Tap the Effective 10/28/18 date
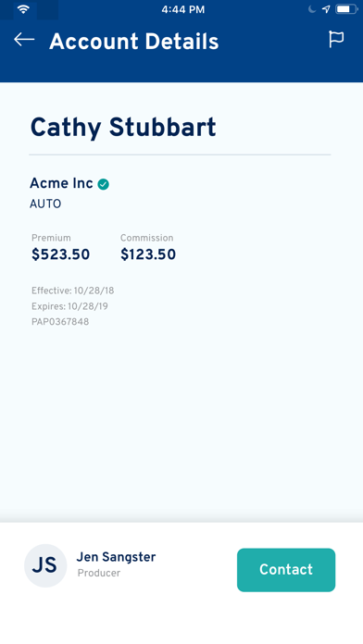The width and height of the screenshot is (363, 644). tap(73, 291)
